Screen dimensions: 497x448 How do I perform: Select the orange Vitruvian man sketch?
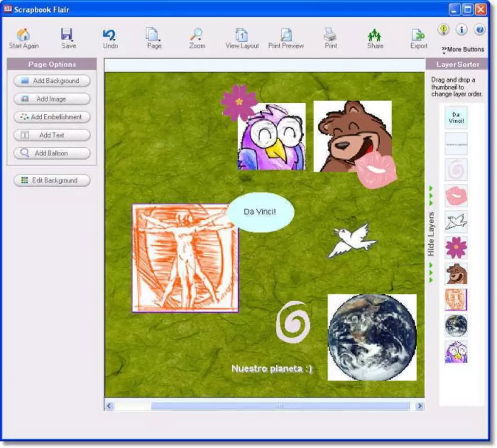(x=186, y=258)
